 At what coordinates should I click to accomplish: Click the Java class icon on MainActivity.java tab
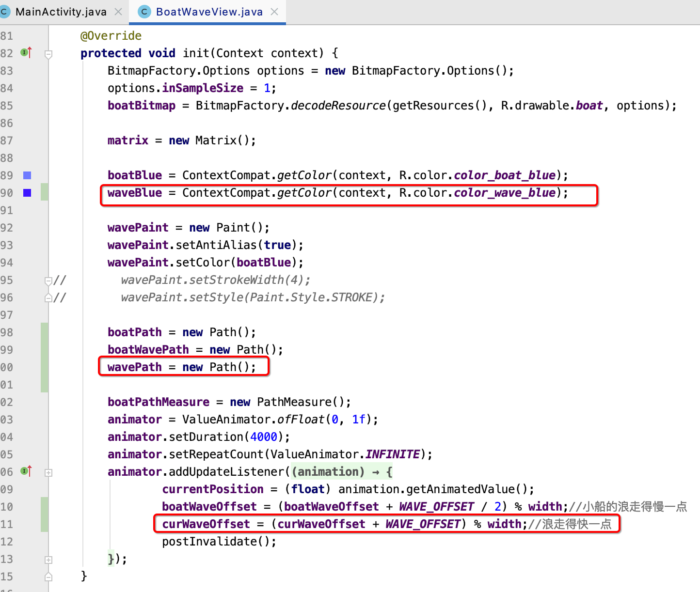4,12
